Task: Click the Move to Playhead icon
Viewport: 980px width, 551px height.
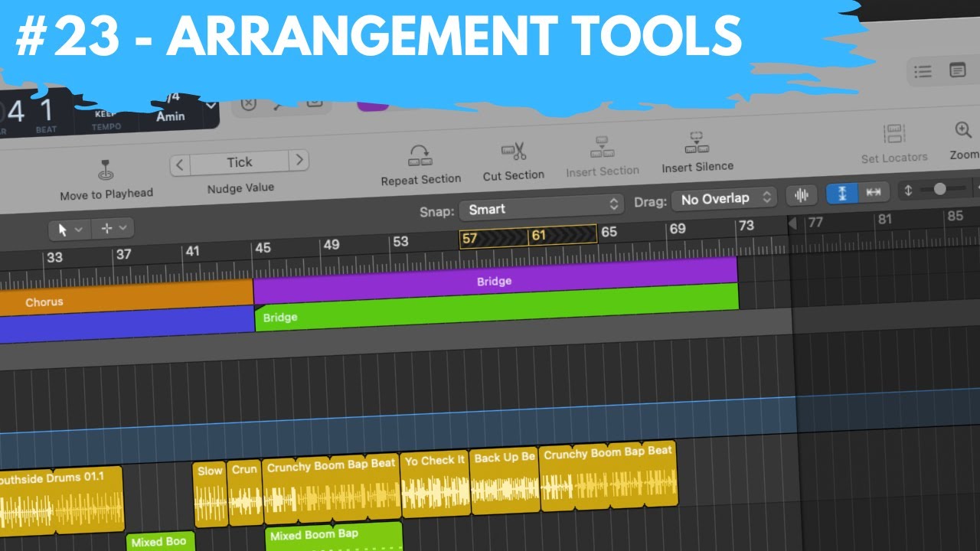Action: tap(106, 171)
